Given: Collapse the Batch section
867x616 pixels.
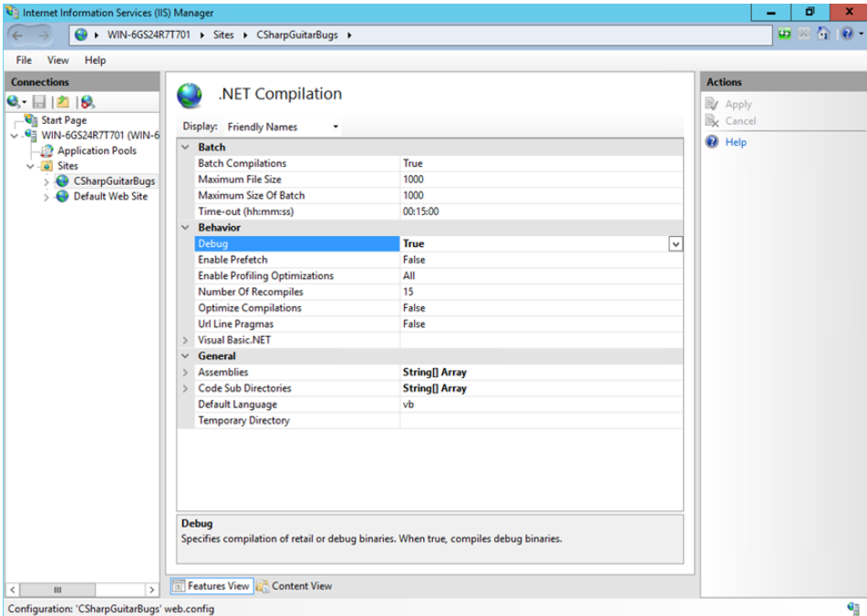Looking at the screenshot, I should click(185, 148).
